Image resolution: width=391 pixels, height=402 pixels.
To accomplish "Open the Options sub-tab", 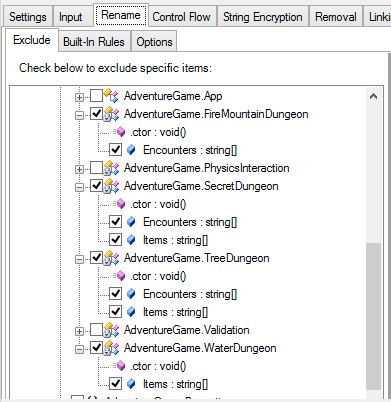I will (x=154, y=42).
